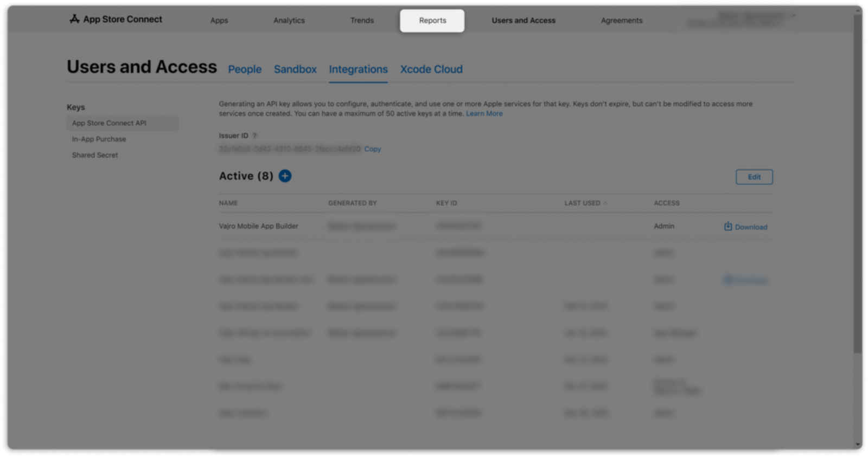Click the Edit button for active keys

tap(754, 177)
